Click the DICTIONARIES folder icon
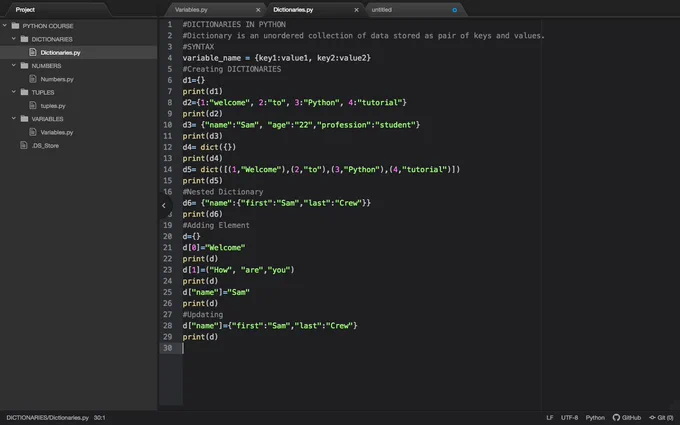This screenshot has height=425, width=680. point(24,39)
